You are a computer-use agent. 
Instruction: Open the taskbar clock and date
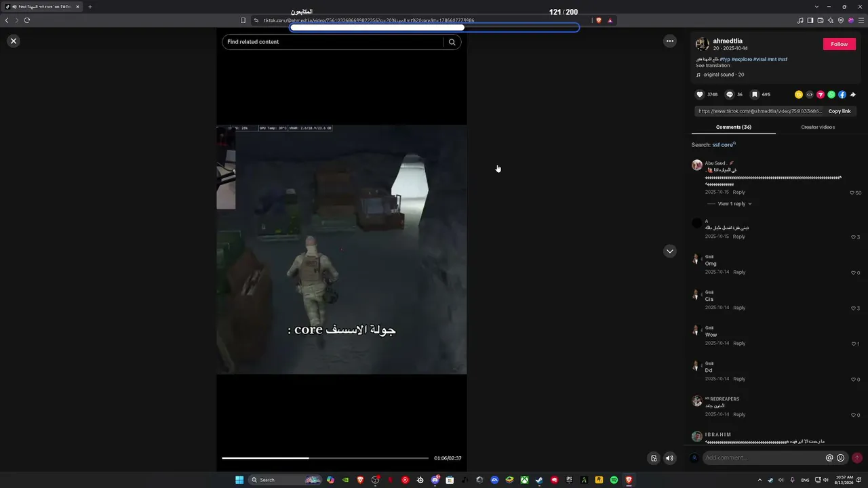[x=844, y=480]
